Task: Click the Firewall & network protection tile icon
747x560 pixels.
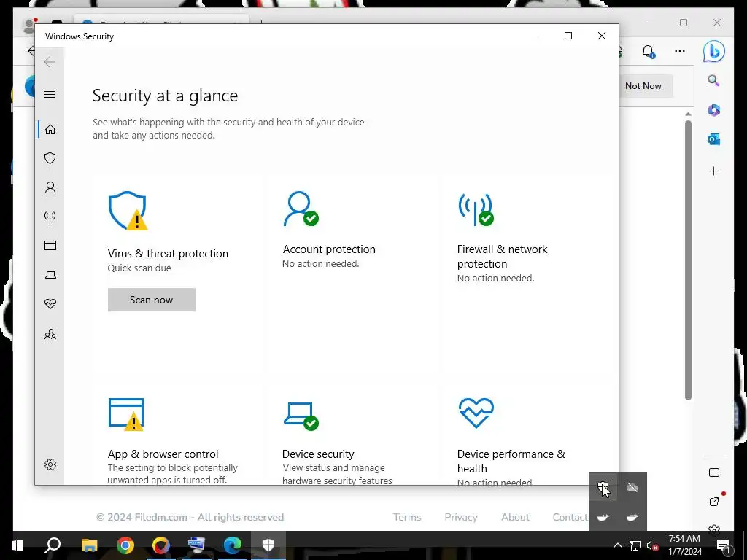Action: click(x=476, y=209)
